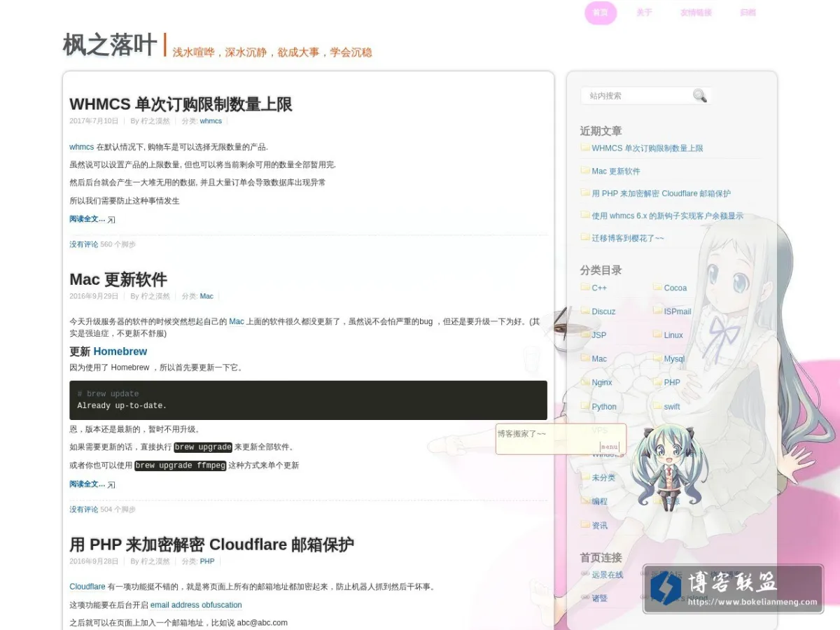Image resolution: width=840 pixels, height=630 pixels.
Task: Open the Mysql category in sidebar
Action: (674, 358)
